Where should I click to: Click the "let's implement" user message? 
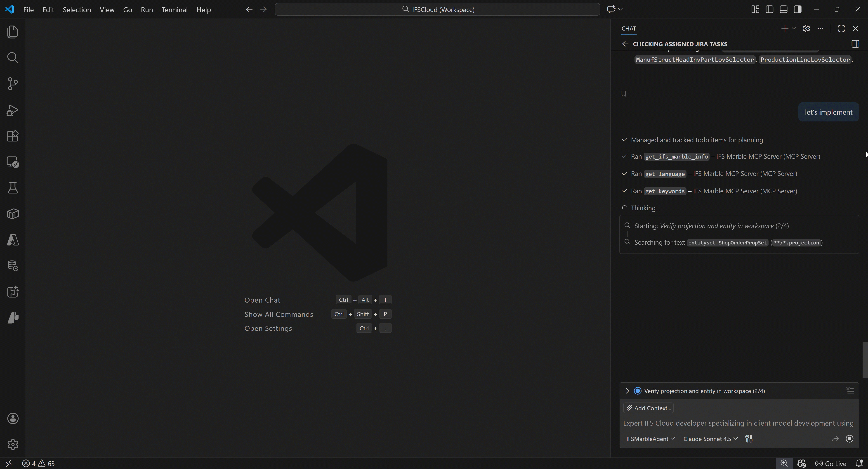(x=828, y=112)
